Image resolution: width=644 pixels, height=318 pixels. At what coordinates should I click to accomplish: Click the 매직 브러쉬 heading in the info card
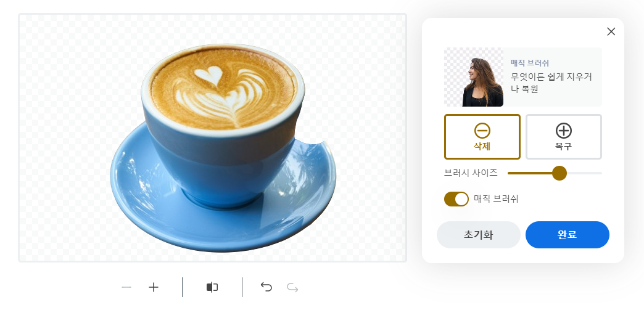pyautogui.click(x=530, y=63)
